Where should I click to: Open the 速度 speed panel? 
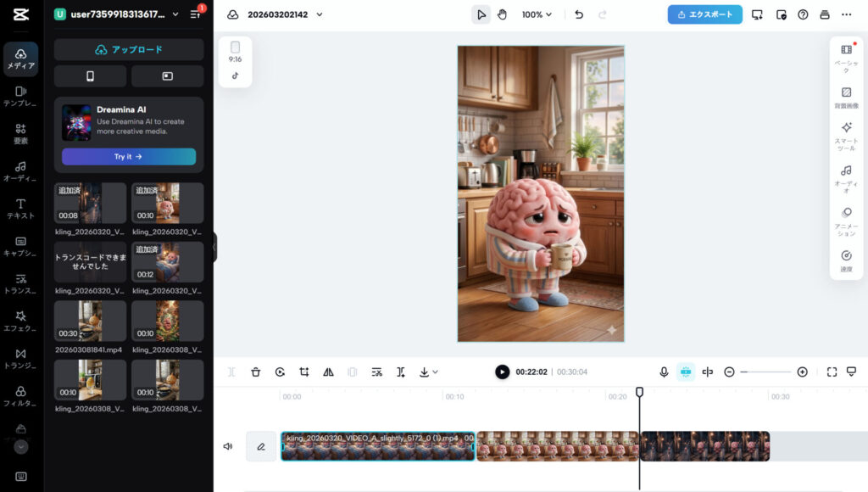point(846,260)
